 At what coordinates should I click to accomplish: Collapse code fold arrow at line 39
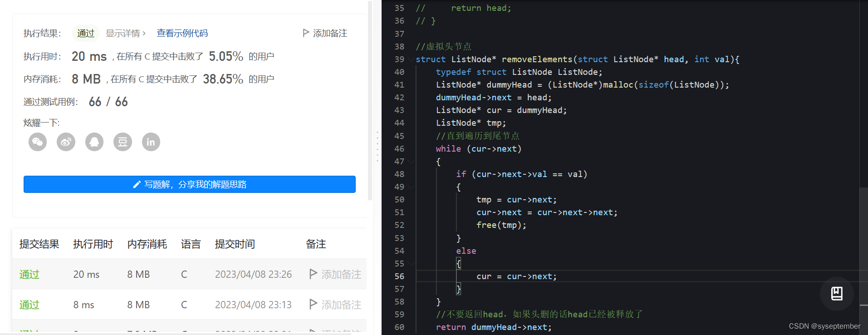[411, 59]
